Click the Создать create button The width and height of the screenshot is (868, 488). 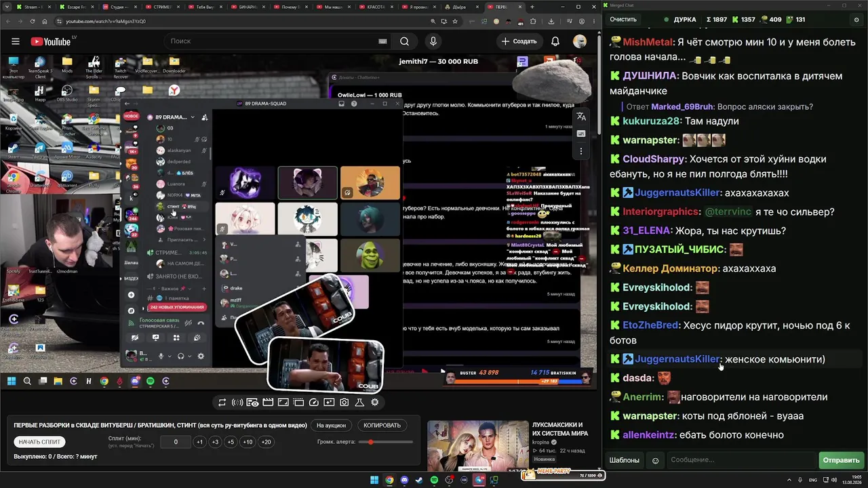pos(519,41)
